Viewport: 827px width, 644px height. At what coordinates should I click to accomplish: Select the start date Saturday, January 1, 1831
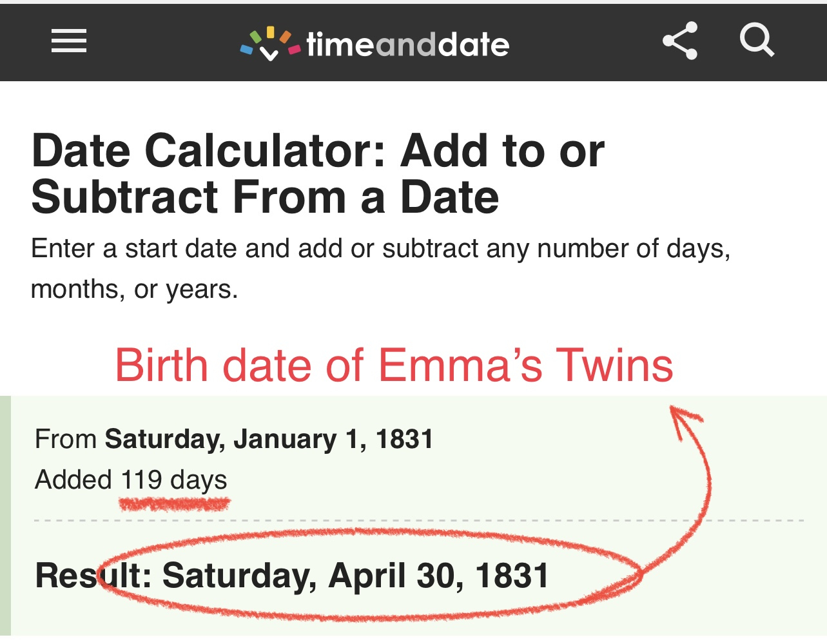pos(269,440)
